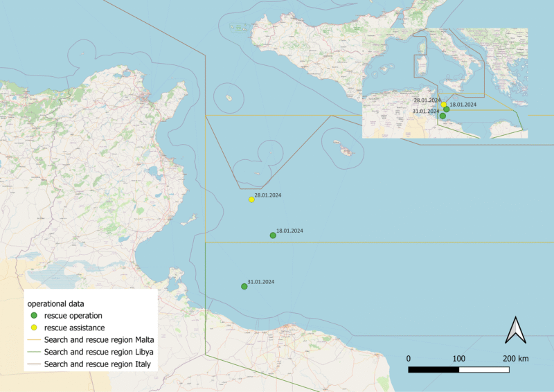Viewport: 554px width, 392px height.
Task: Click the Libya region green line legend sample
Action: (34, 352)
